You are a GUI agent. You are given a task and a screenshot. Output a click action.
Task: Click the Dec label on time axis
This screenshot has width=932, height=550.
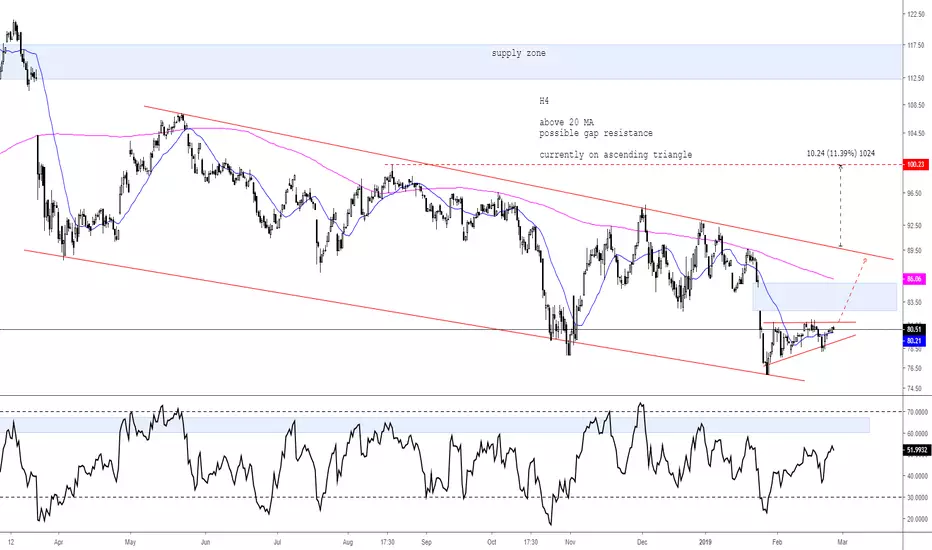pyautogui.click(x=642, y=542)
